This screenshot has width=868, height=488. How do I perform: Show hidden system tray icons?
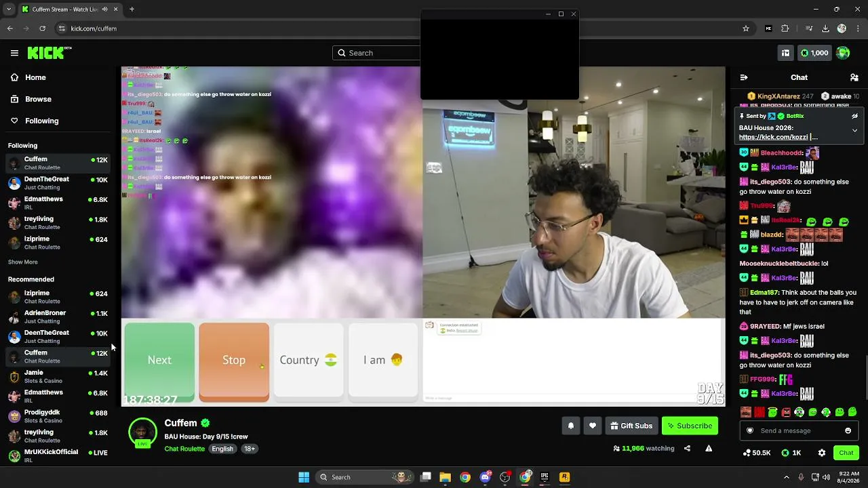[787, 477]
